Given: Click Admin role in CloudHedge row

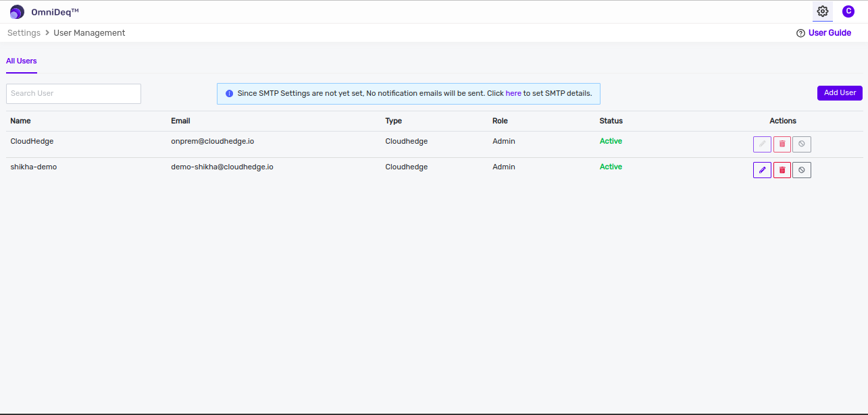Looking at the screenshot, I should pyautogui.click(x=504, y=142).
